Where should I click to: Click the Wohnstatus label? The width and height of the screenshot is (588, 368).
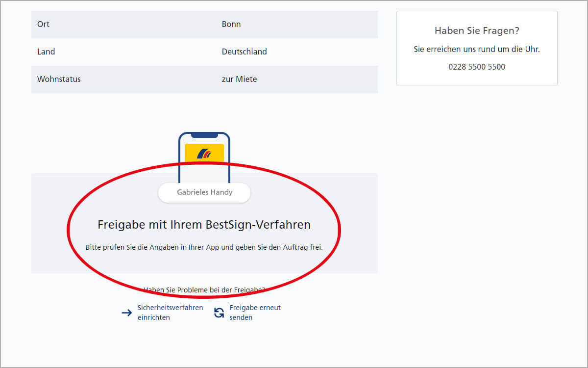59,79
